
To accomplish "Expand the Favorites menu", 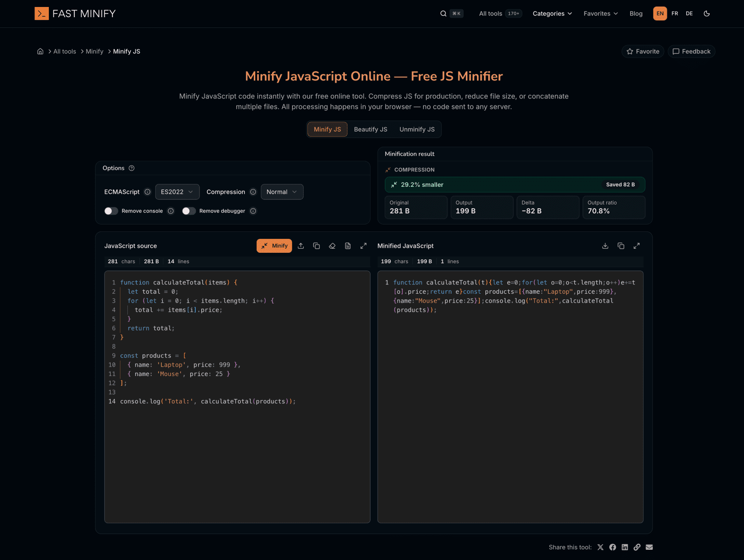I will coord(601,13).
